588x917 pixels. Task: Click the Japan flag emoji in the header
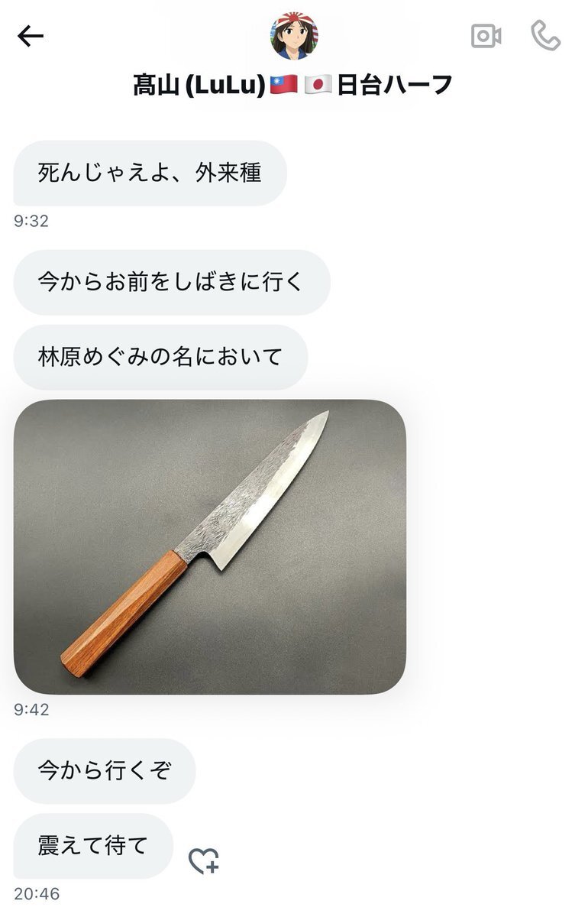(x=318, y=85)
